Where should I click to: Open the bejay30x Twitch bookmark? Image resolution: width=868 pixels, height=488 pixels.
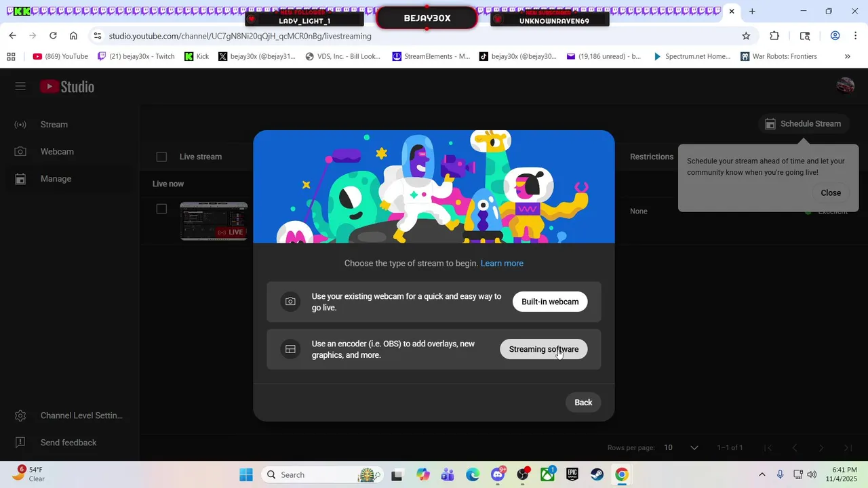[136, 56]
